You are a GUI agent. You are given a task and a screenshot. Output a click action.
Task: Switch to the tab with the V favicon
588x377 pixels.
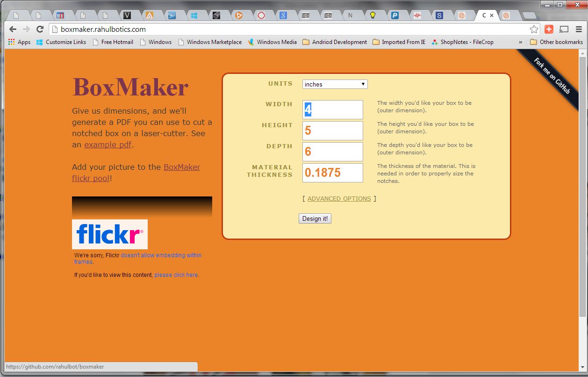[127, 15]
